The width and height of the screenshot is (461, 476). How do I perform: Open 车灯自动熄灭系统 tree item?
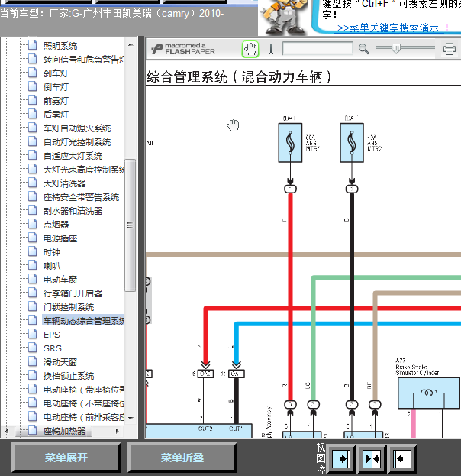77,128
